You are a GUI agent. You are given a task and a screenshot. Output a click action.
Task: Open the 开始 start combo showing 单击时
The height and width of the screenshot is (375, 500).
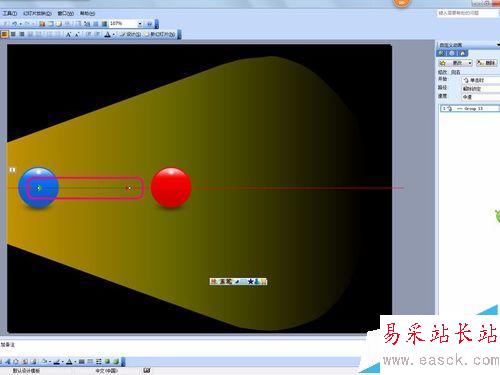tap(480, 80)
